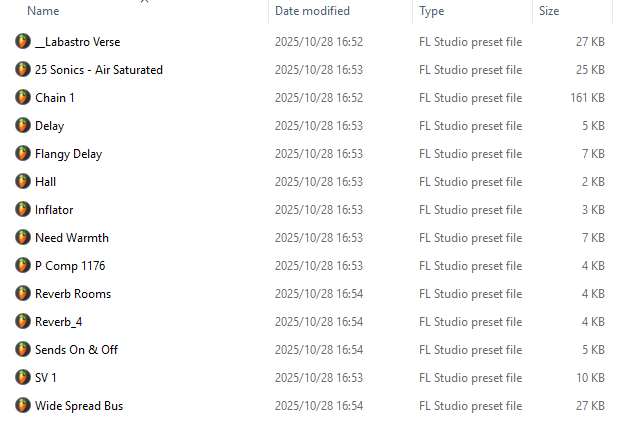Image resolution: width=624 pixels, height=422 pixels.
Task: Select the __Labastro Verse file name
Action: [78, 42]
